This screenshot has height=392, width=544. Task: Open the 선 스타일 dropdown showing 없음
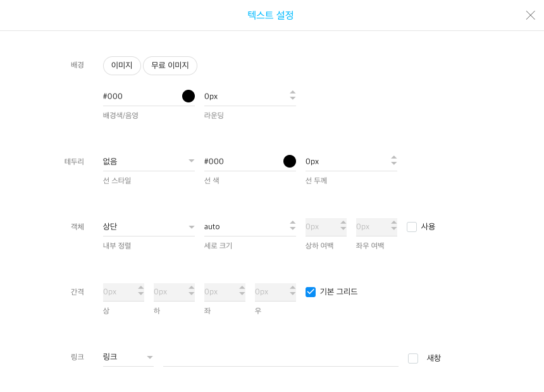[149, 161]
